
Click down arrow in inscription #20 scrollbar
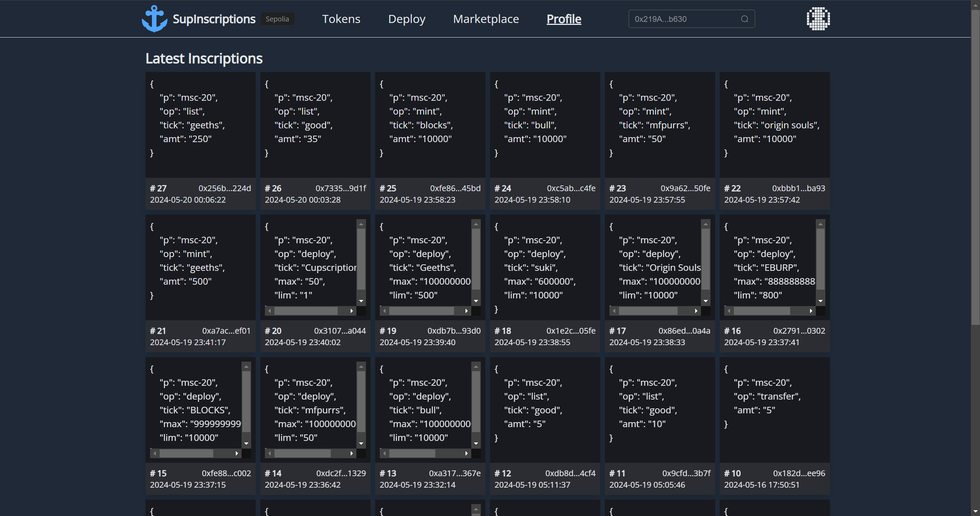[361, 301]
